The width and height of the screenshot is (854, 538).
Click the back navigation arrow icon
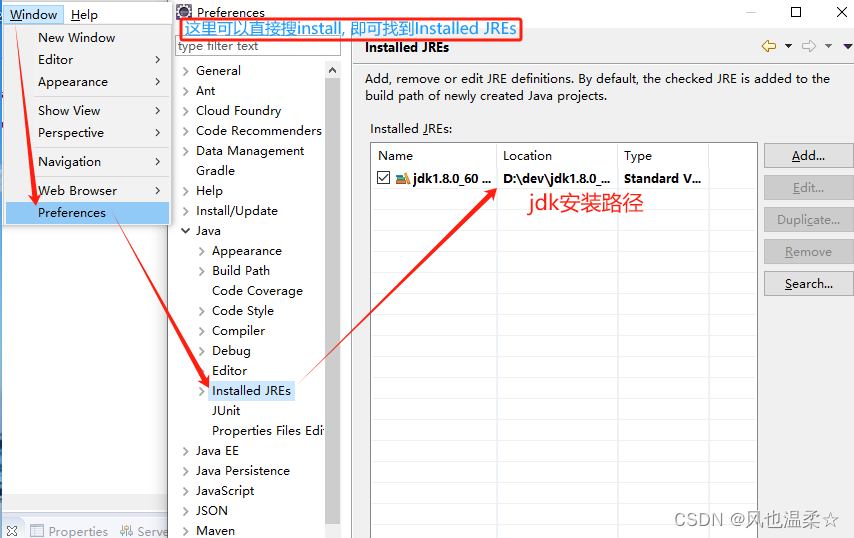[x=768, y=46]
